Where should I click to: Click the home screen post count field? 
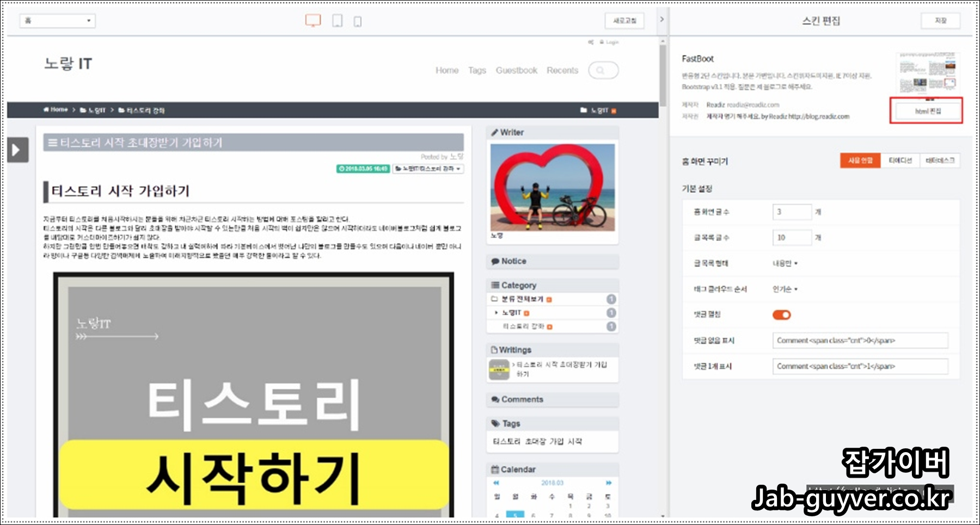[792, 212]
